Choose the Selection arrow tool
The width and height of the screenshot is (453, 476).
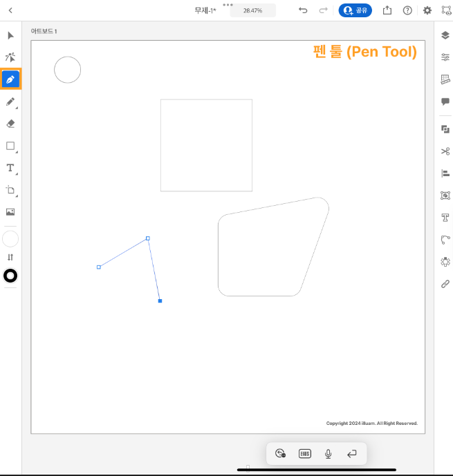click(x=10, y=35)
